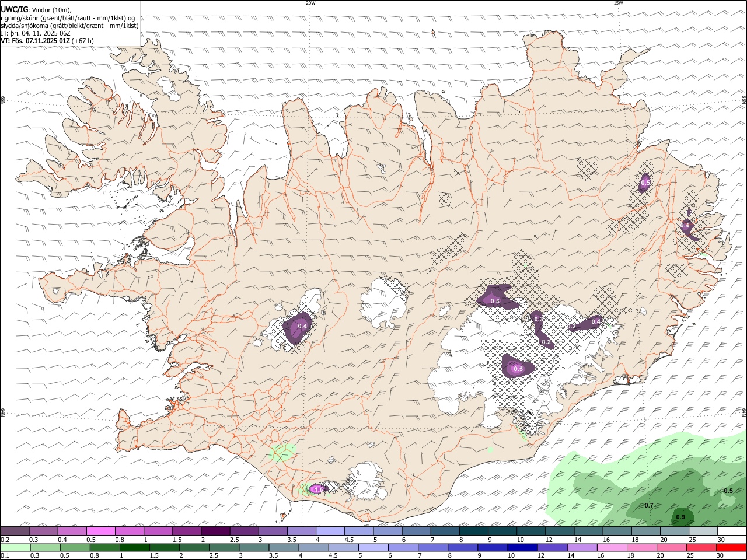Click the '0.4' value in the upper legend row

pyautogui.click(x=62, y=540)
